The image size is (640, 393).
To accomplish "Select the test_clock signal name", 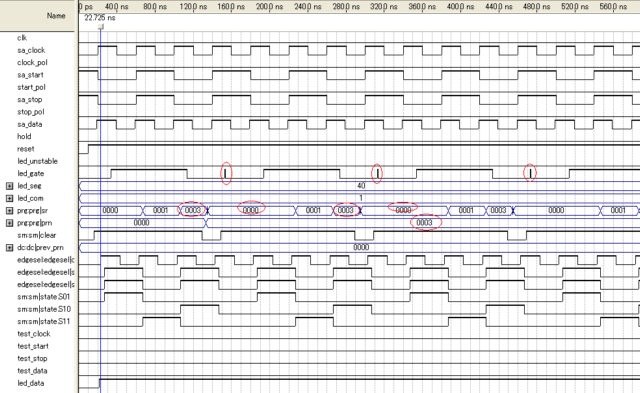I will [33, 334].
